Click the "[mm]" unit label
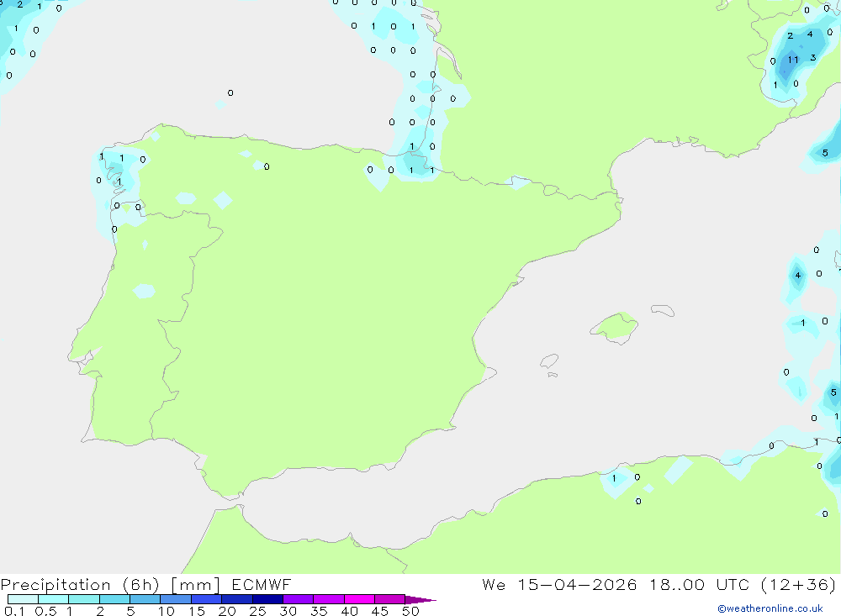Screen dimensions: 841x616 coord(195,585)
